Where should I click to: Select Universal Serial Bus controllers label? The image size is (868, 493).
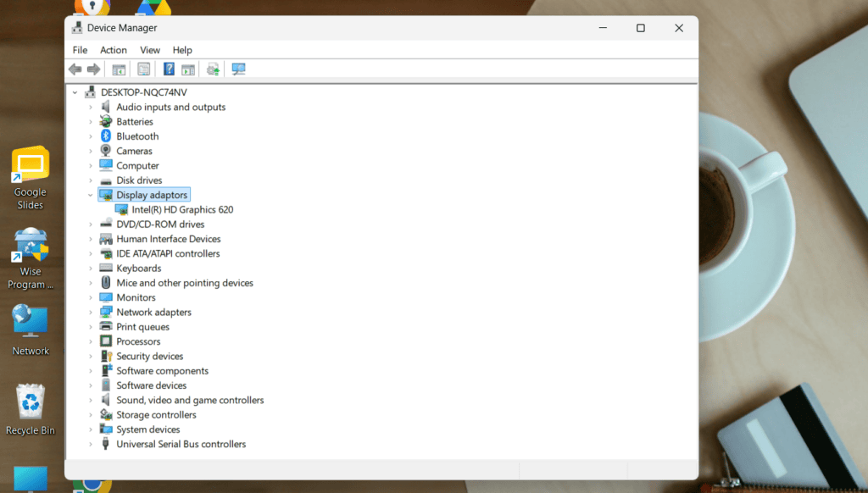(181, 444)
